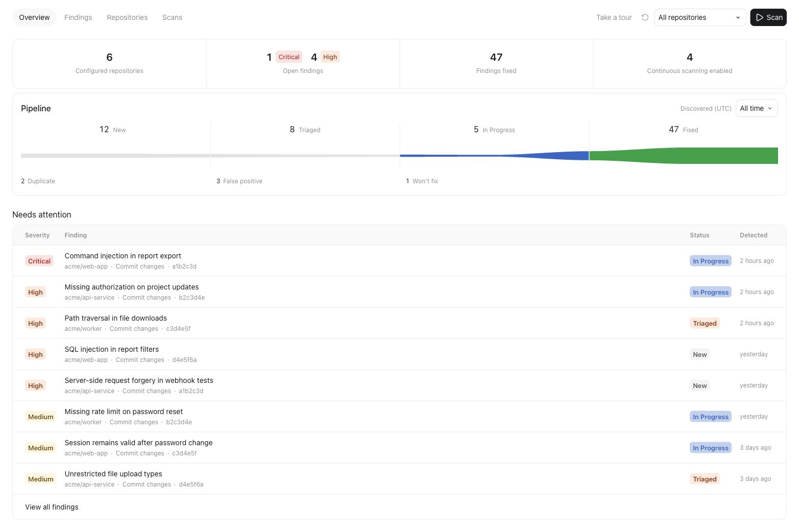The height and width of the screenshot is (532, 799).
Task: Click the blue In Progress pipeline segment
Action: click(x=494, y=156)
